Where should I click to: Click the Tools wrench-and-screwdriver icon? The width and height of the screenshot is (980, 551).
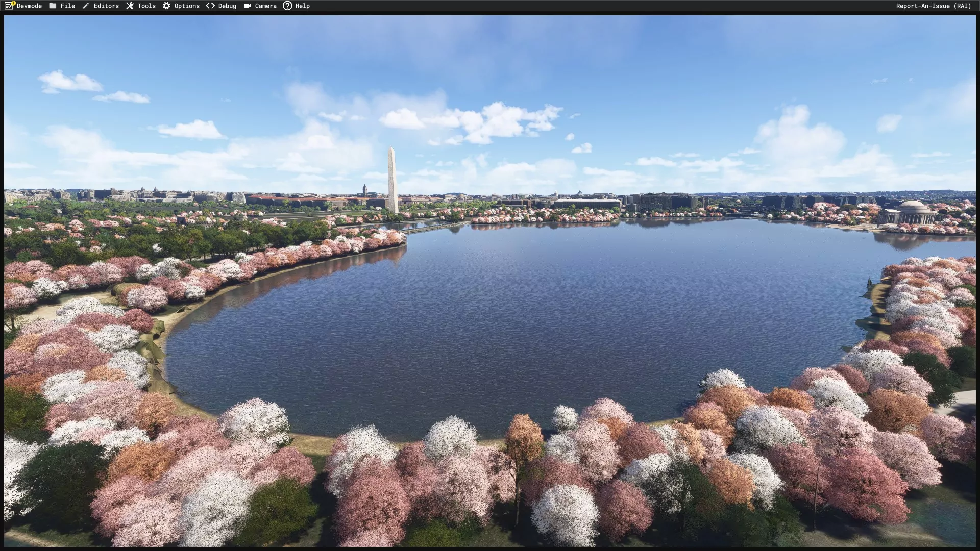coord(130,6)
